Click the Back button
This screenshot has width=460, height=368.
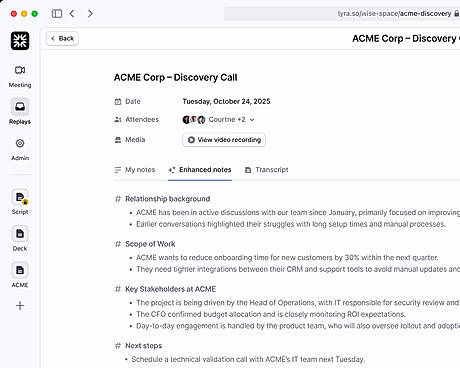[x=62, y=39]
